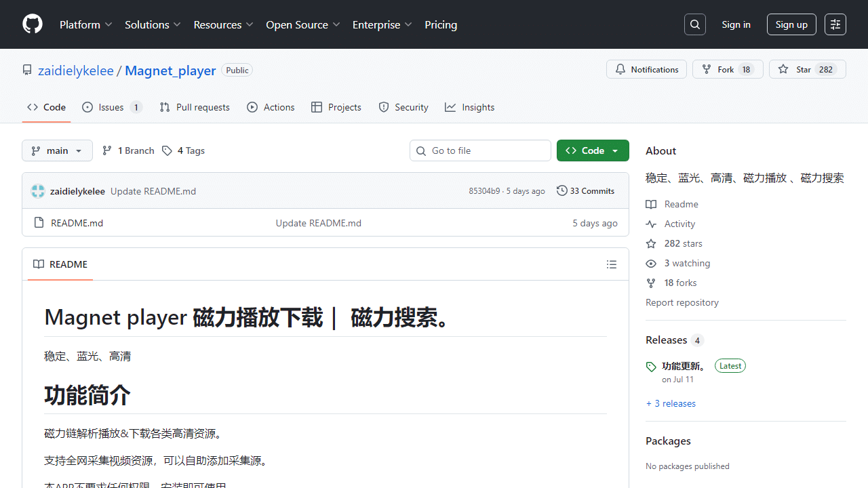The image size is (868, 488).
Task: Click the fork icon in Fork button
Action: [707, 69]
